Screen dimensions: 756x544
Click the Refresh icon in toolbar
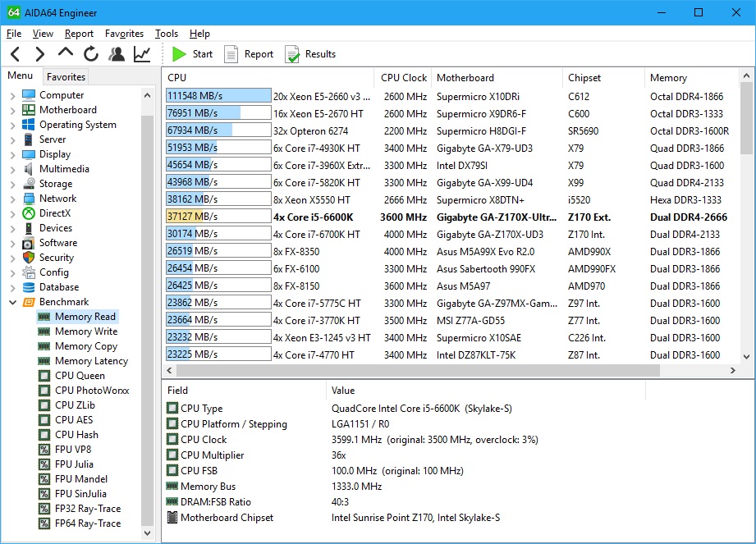coord(90,54)
